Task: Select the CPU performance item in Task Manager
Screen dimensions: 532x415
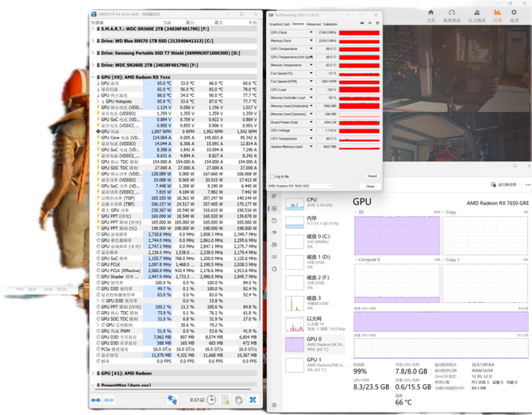Action: click(314, 203)
